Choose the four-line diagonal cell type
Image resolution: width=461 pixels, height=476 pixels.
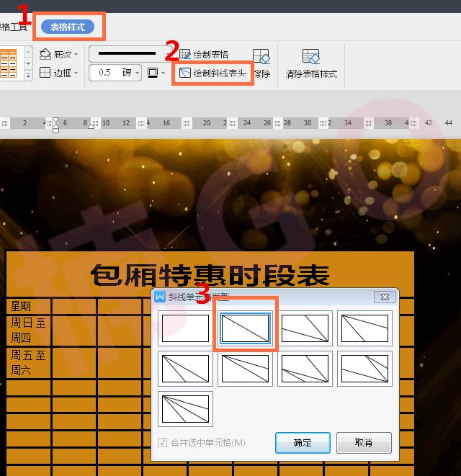(x=185, y=409)
